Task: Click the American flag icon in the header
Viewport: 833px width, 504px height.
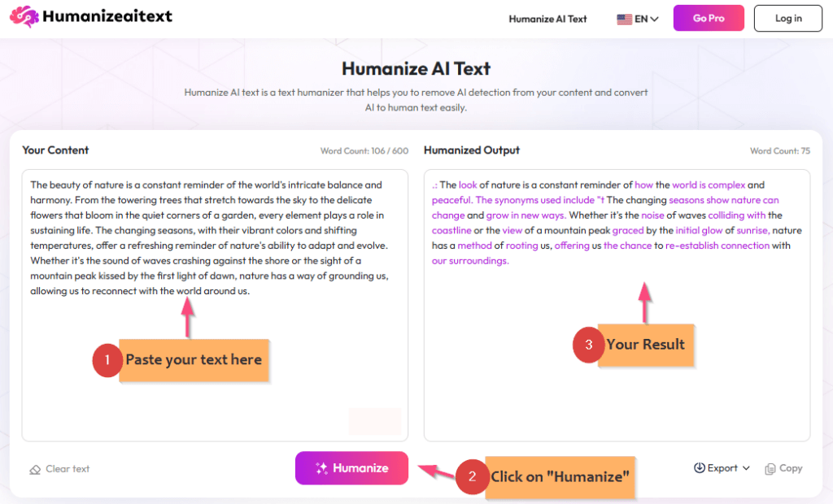Action: (624, 18)
